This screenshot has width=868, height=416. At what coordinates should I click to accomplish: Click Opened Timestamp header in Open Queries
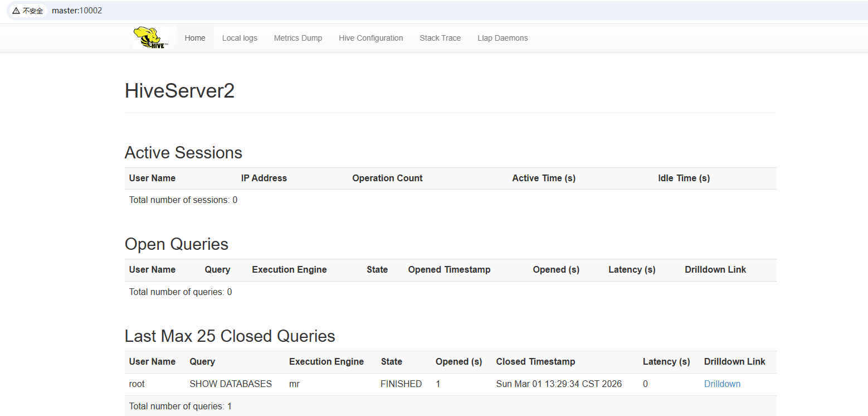tap(449, 270)
